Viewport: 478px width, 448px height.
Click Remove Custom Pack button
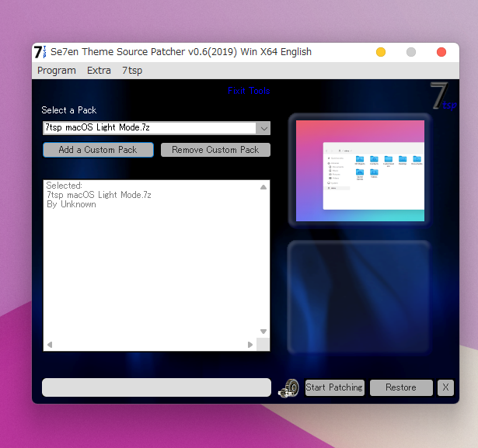[x=215, y=150]
